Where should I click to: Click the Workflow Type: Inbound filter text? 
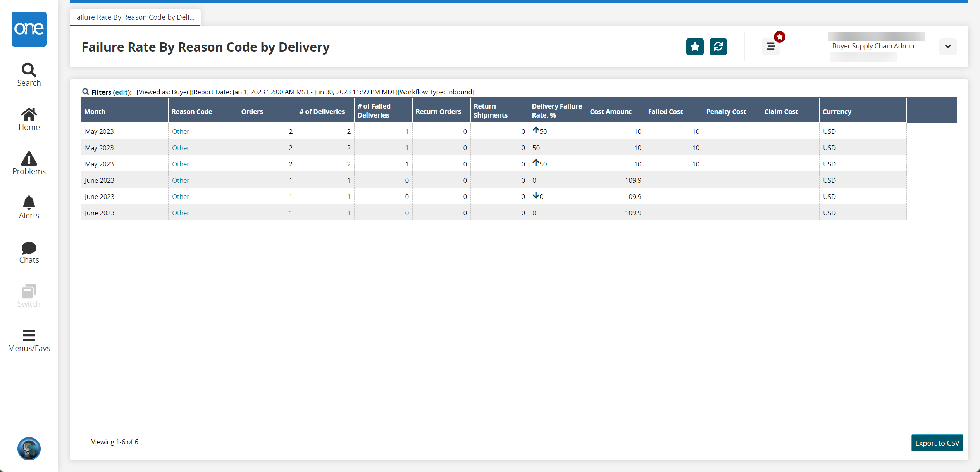[x=436, y=92]
